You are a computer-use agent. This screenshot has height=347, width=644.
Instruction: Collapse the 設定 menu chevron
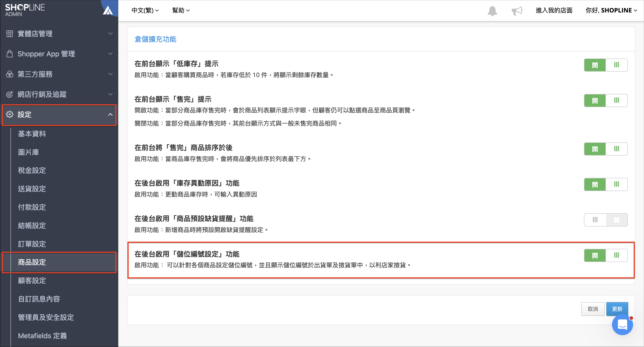(x=110, y=115)
